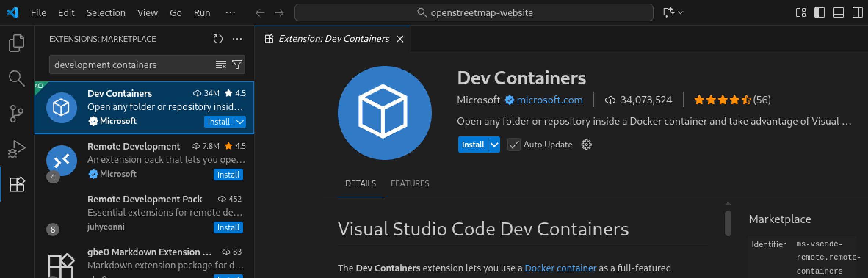Viewport: 868px width, 278px height.
Task: Toggle the Auto Update checkbox
Action: pos(514,145)
